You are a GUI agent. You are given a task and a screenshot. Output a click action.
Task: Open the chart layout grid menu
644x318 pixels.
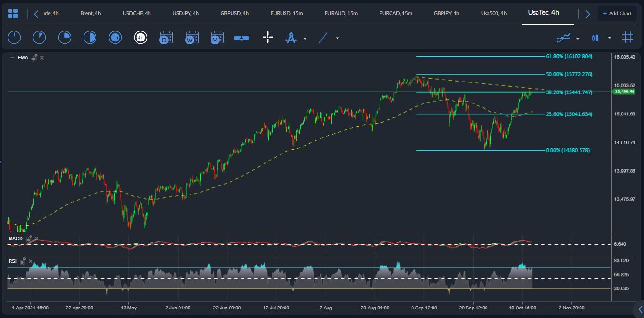pos(13,13)
